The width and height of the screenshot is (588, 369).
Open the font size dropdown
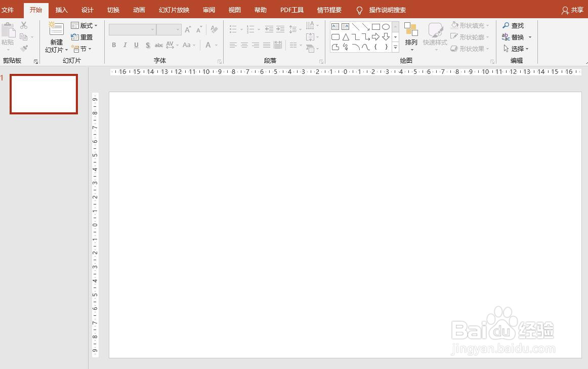pos(178,29)
